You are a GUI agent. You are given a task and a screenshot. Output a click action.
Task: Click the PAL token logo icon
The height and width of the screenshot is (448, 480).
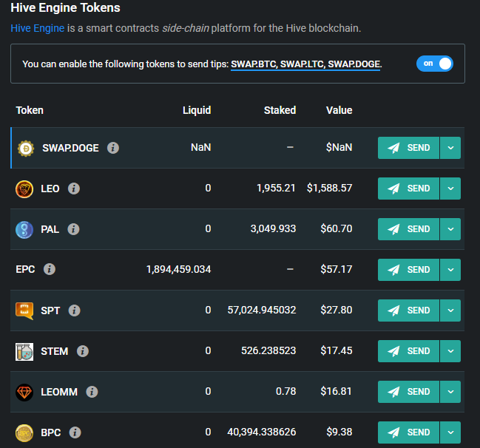[24, 229]
